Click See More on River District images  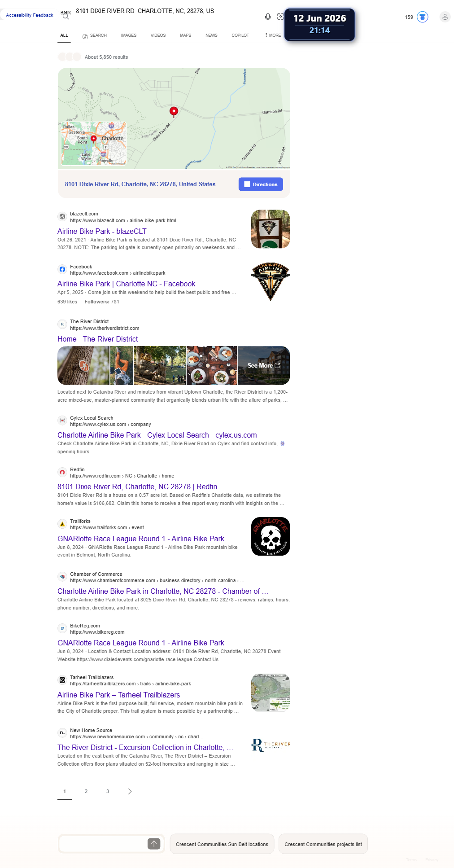[264, 365]
